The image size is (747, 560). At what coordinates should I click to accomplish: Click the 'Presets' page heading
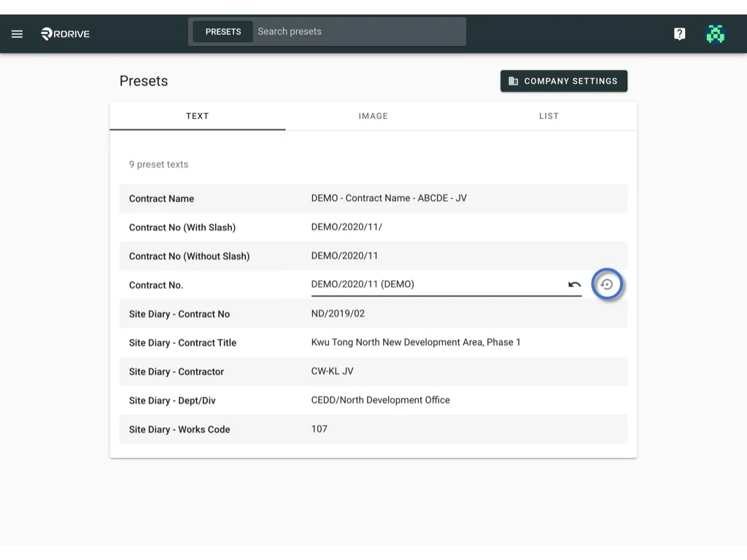144,81
